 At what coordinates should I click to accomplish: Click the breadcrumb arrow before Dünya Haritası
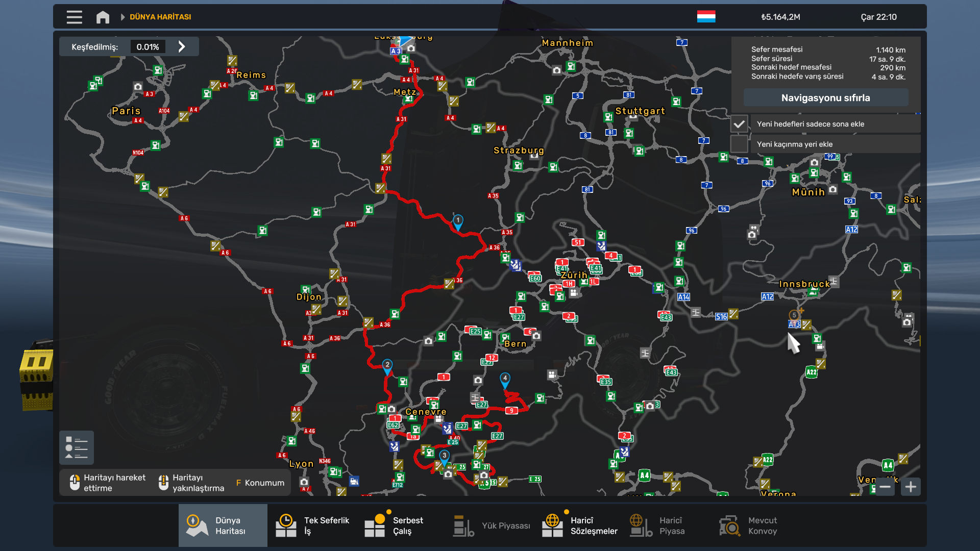click(122, 17)
